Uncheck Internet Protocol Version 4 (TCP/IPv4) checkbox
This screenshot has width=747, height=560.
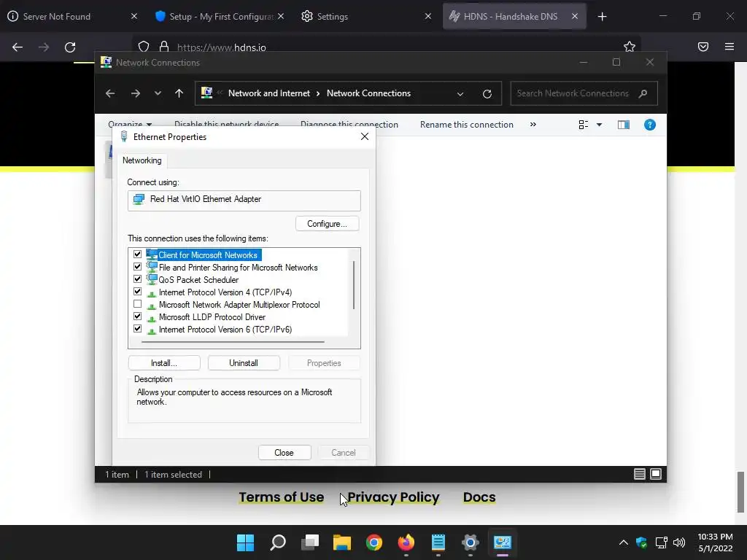(138, 292)
